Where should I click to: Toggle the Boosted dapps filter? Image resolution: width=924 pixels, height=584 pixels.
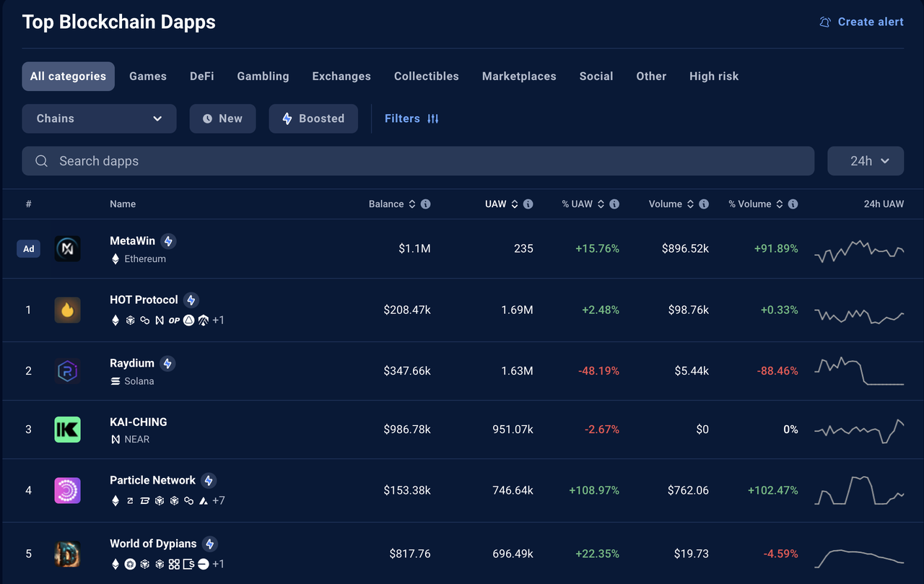313,118
